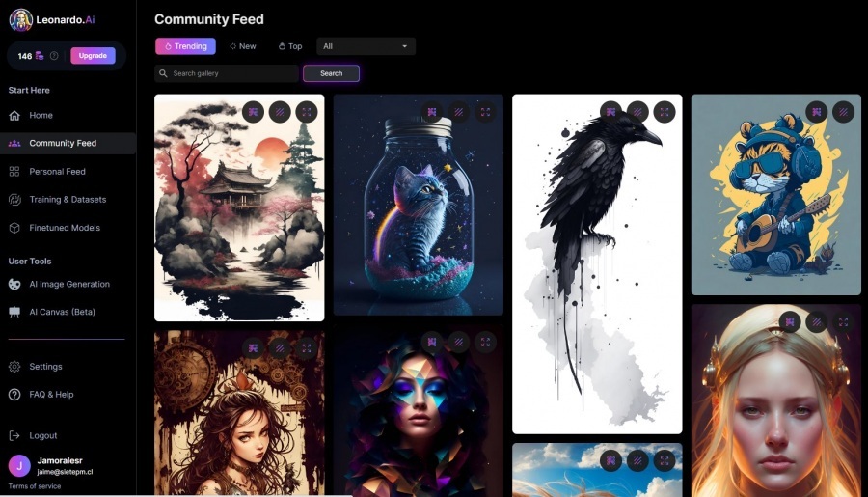Focus the Search gallery input field

tap(227, 73)
